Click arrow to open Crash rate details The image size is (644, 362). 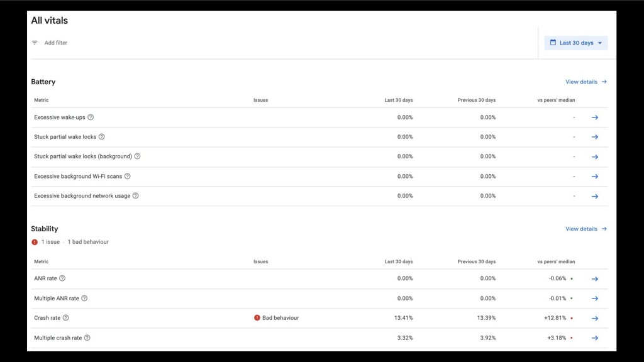595,318
